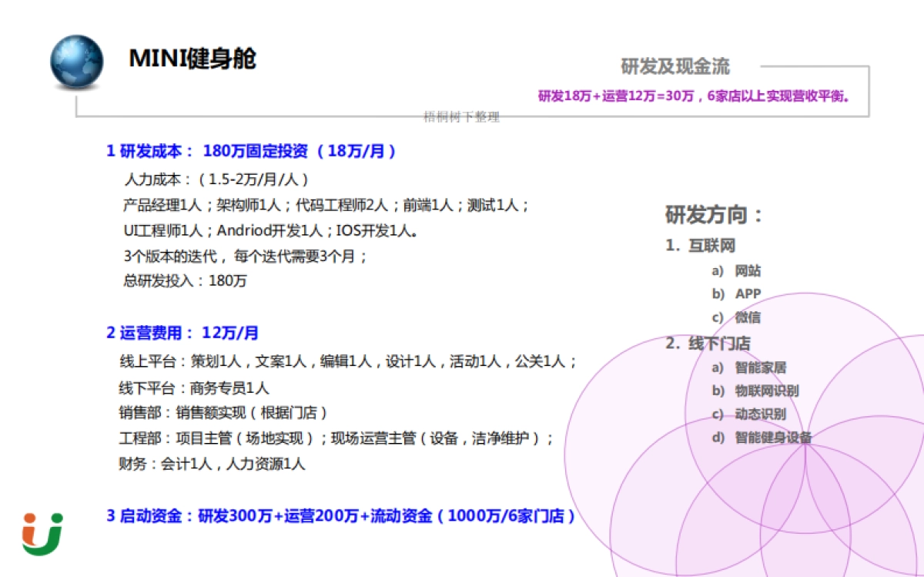Screen dimensions: 924x577
Task: Open the 研发及现金流 section header
Action: pyautogui.click(x=676, y=67)
